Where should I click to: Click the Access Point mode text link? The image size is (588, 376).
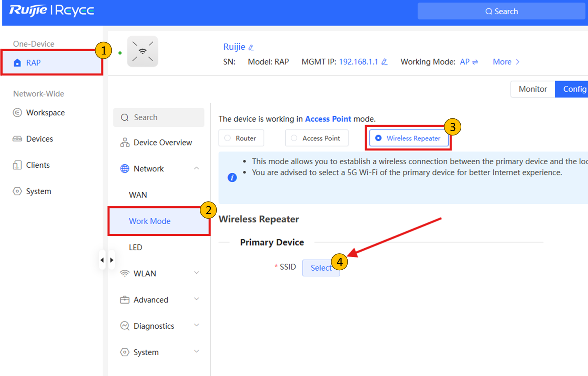coord(328,119)
